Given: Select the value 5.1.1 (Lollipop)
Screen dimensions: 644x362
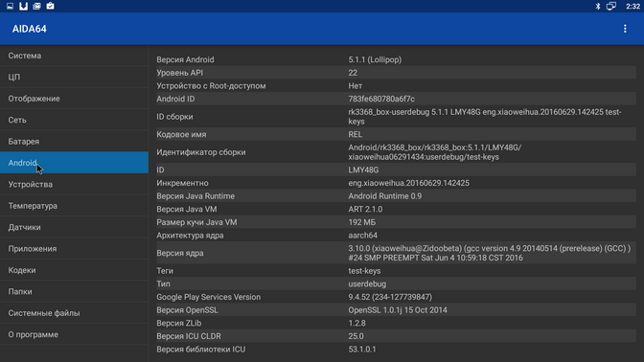Looking at the screenshot, I should click(x=375, y=59).
